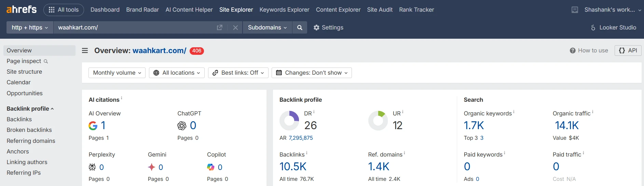Open the All locations dropdown
Viewport: 644px width, 186px height.
pos(177,73)
